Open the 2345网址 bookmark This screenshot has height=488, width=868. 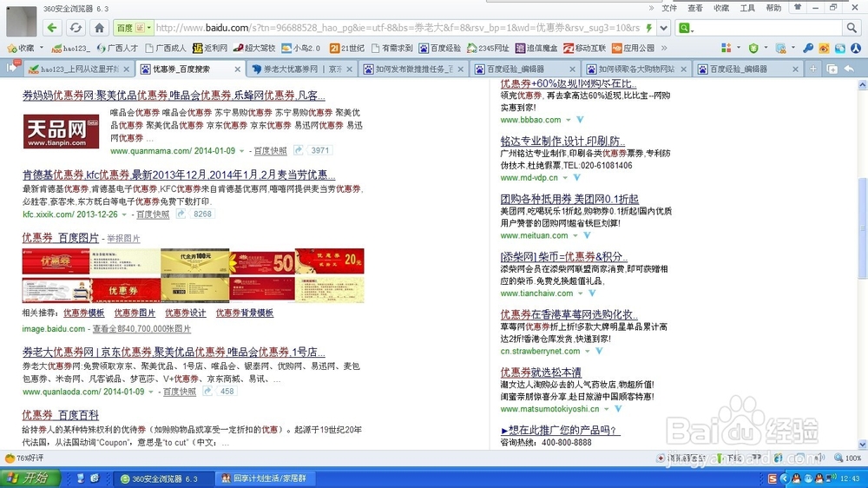click(x=488, y=48)
